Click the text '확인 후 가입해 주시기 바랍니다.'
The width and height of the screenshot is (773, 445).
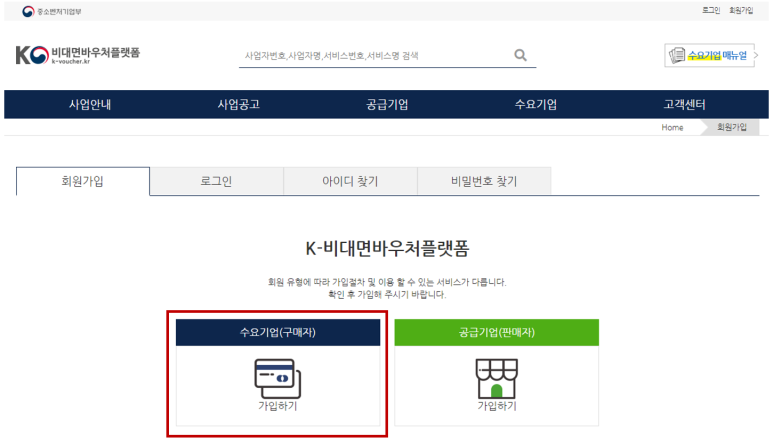(x=387, y=295)
